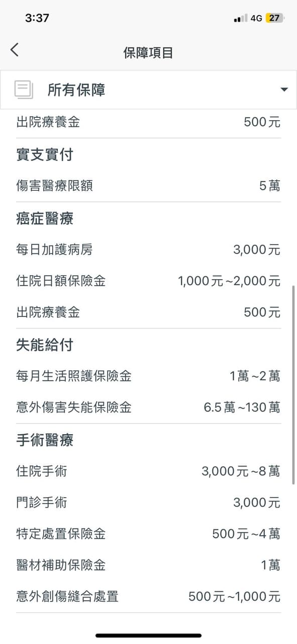This screenshot has width=297, height=644.
Task: Select the 醫材補助保險金 coverage row
Action: coord(148,566)
